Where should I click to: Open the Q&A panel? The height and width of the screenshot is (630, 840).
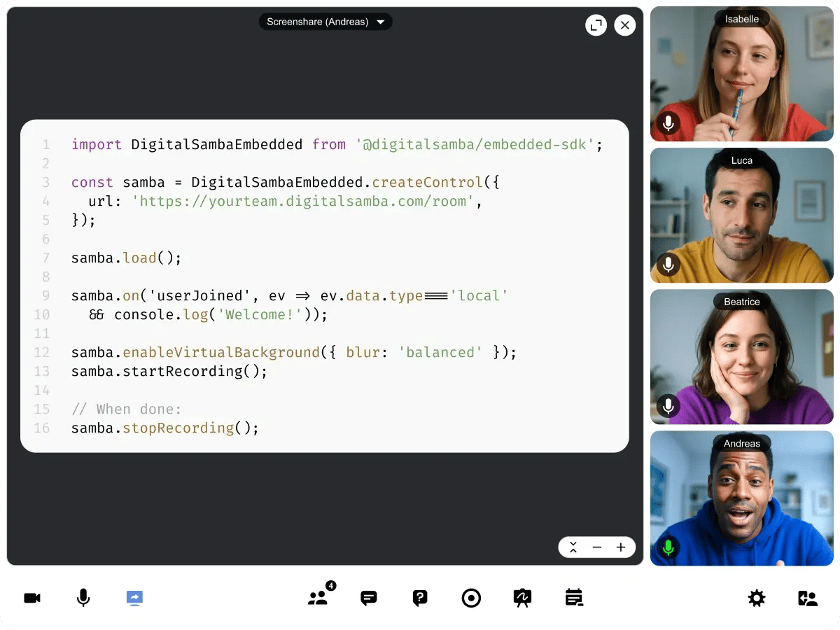click(x=420, y=598)
